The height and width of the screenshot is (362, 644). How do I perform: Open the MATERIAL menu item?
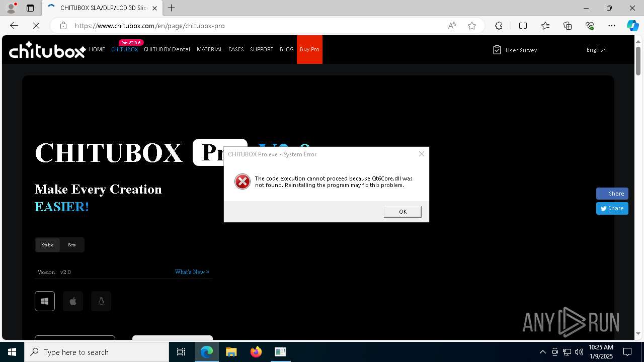[x=209, y=49]
